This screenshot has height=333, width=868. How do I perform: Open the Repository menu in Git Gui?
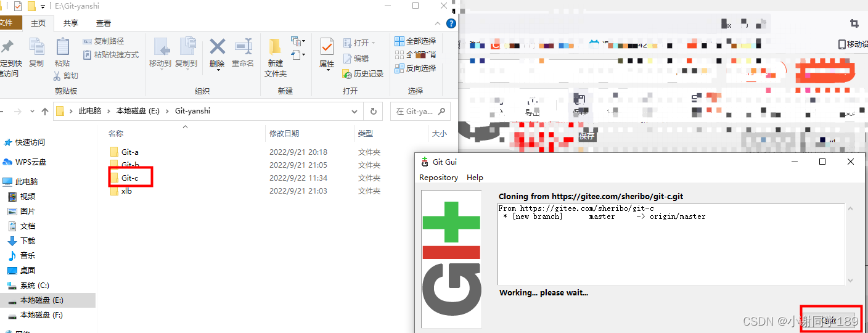438,177
